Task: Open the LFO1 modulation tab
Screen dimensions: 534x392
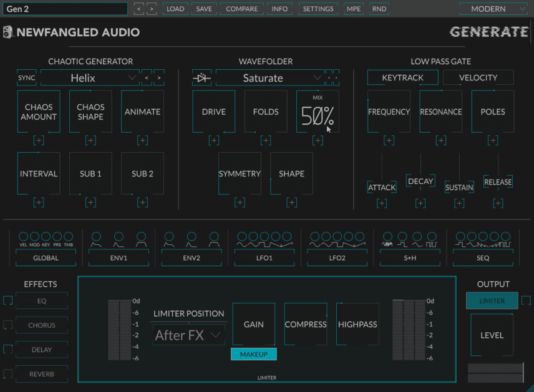Action: tap(265, 258)
